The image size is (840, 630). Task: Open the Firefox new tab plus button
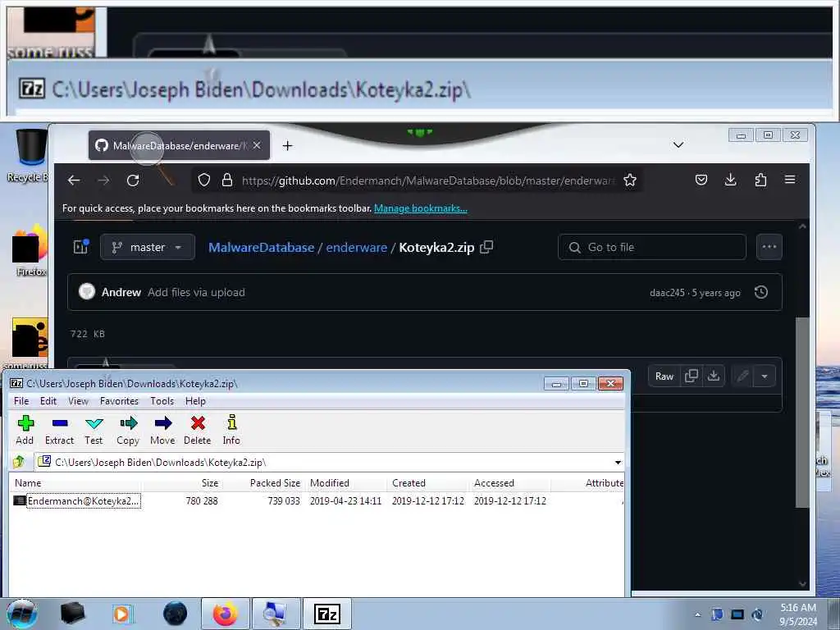[288, 146]
